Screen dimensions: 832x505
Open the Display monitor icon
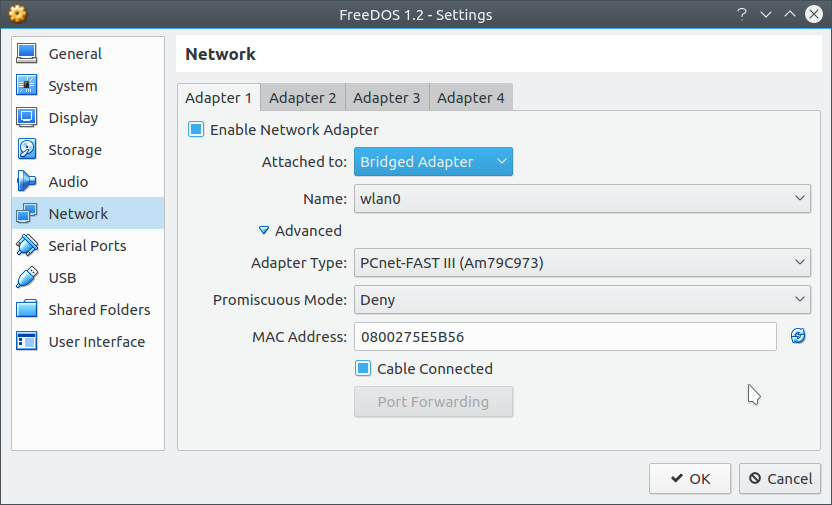pos(27,117)
